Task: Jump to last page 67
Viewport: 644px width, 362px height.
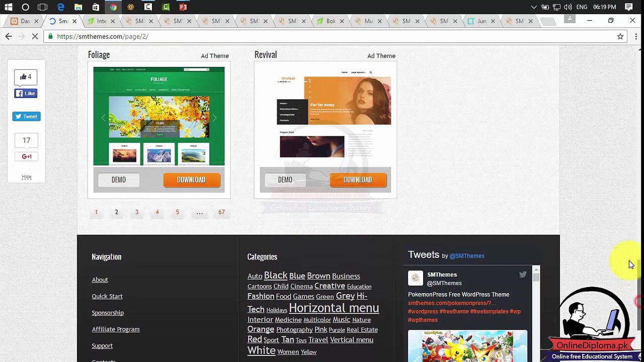Action: tap(221, 212)
